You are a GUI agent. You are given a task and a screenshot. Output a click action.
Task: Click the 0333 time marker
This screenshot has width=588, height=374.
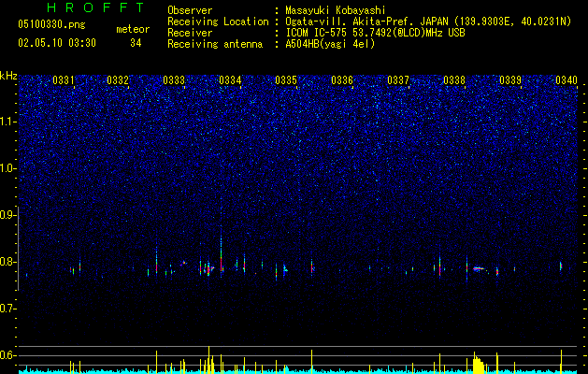174,79
